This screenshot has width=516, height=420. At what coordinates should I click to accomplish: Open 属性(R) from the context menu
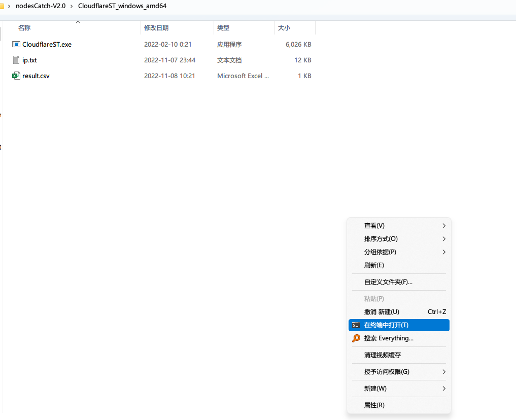click(374, 405)
